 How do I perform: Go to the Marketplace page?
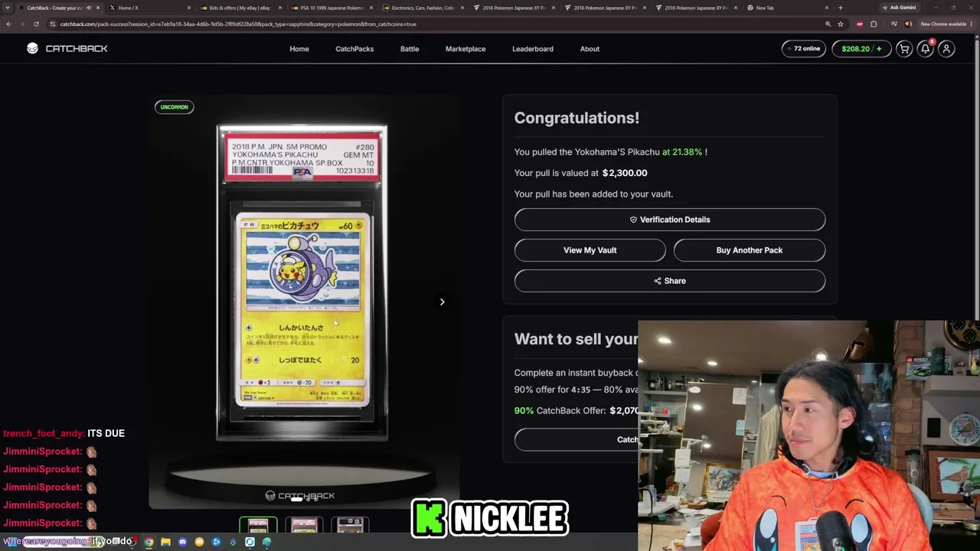pyautogui.click(x=465, y=49)
